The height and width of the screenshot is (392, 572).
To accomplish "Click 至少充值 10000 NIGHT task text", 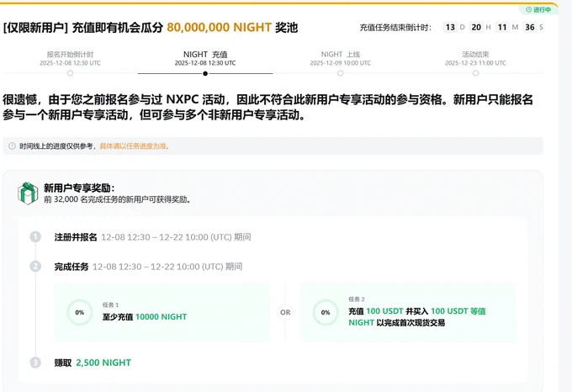I will (x=145, y=317).
